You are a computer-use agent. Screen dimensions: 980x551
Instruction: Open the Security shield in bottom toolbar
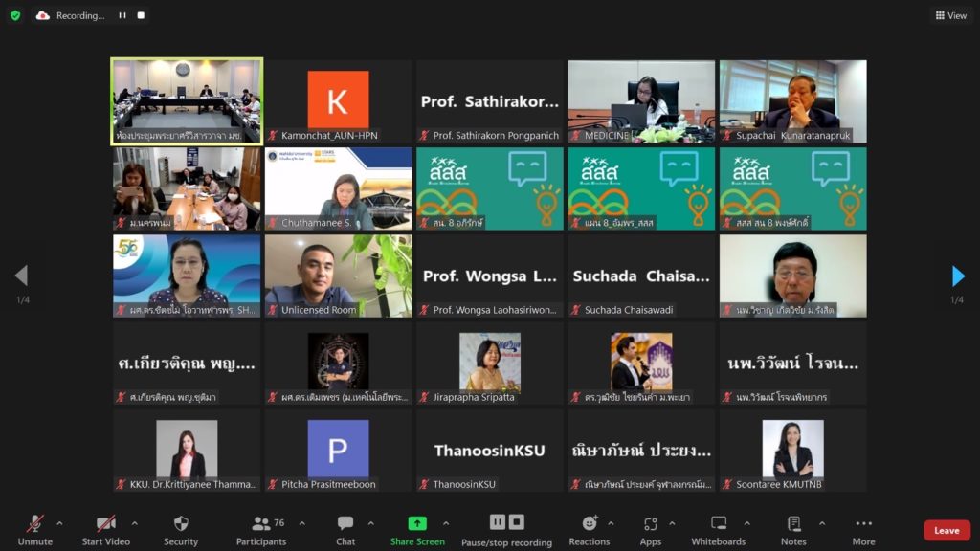[181, 524]
